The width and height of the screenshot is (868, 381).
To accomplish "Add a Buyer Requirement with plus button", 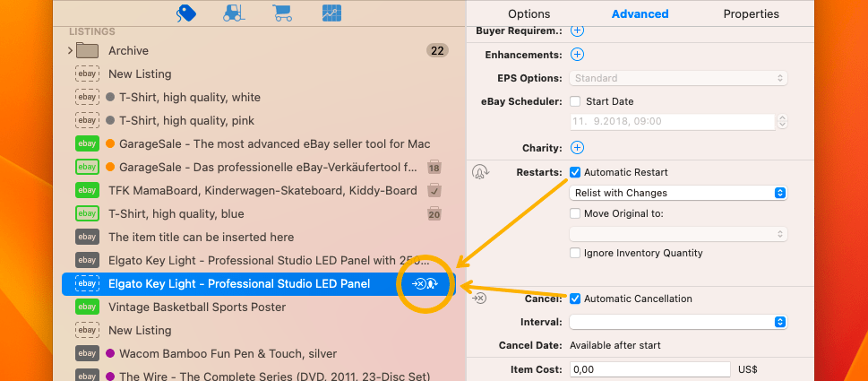I will [x=577, y=30].
